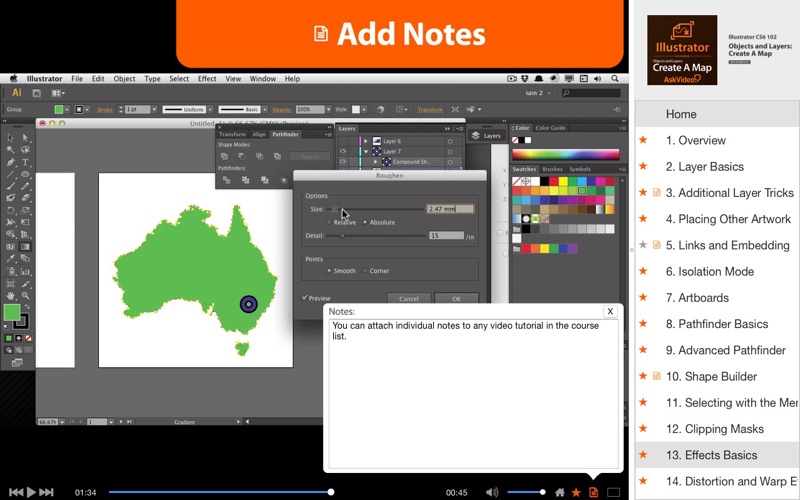Select the Relative radio button

coord(329,222)
